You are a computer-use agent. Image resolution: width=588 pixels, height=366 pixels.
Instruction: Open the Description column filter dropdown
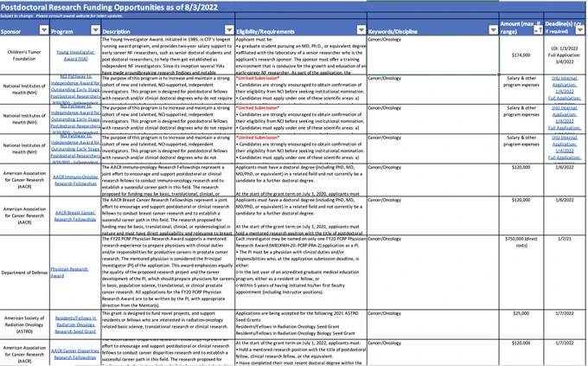coord(229,30)
